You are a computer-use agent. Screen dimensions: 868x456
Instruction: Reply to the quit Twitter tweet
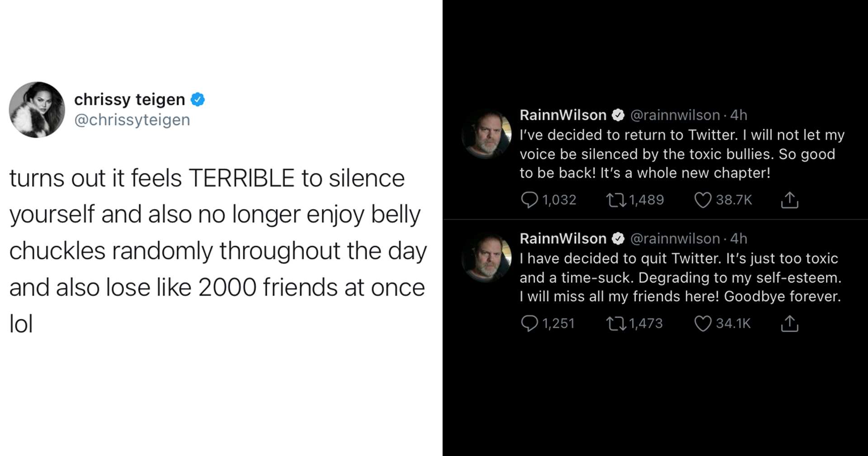pyautogui.click(x=529, y=323)
